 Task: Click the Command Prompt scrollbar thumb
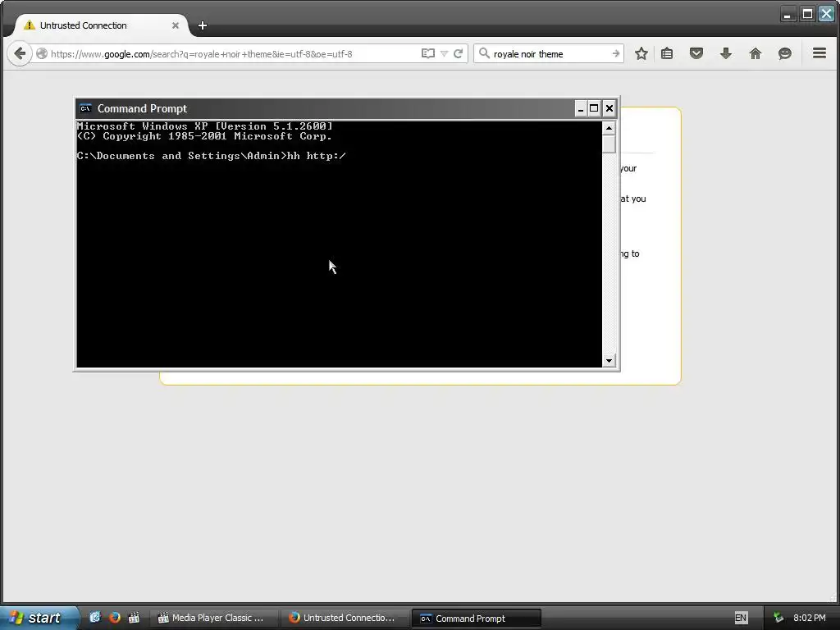609,144
